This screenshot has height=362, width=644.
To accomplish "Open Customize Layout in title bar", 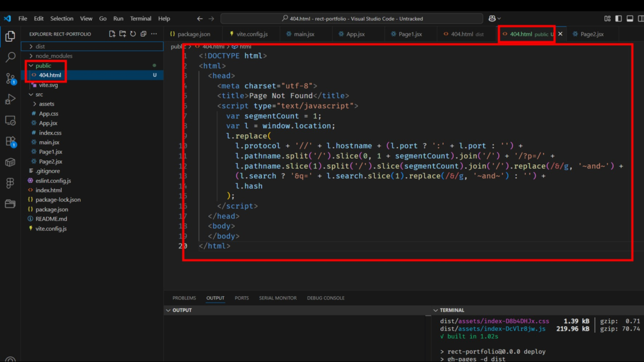I will point(608,19).
